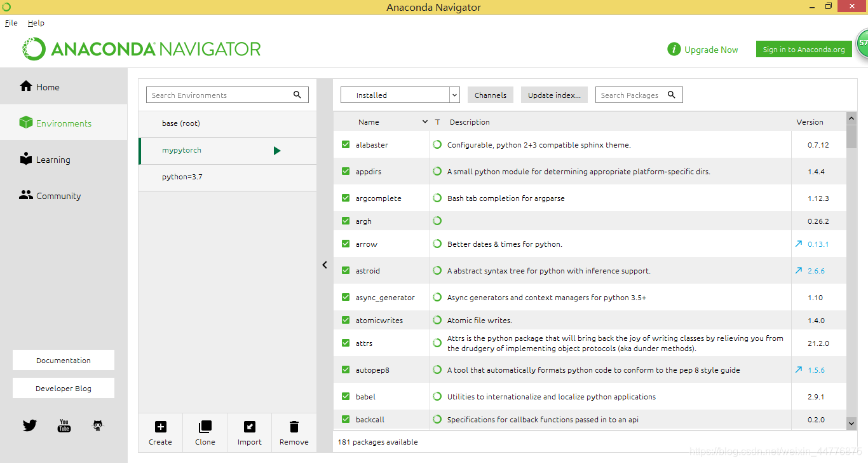Collapse the environments panel with left chevron
868x463 pixels.
point(325,265)
